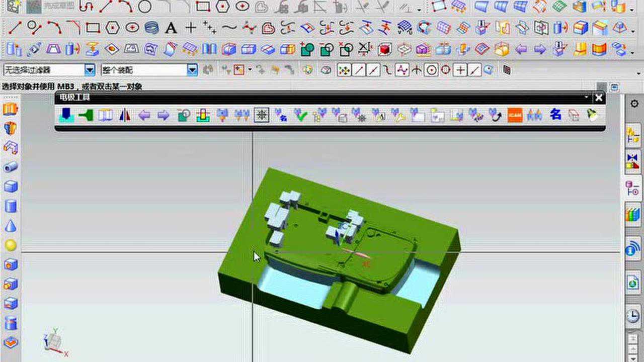
Task: Click the blue 名 naming icon
Action: (x=555, y=115)
